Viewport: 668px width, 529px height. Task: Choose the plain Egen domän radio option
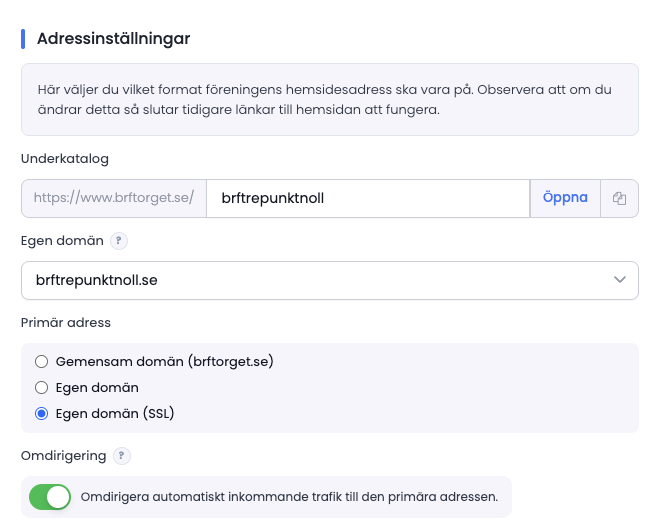[x=41, y=388]
